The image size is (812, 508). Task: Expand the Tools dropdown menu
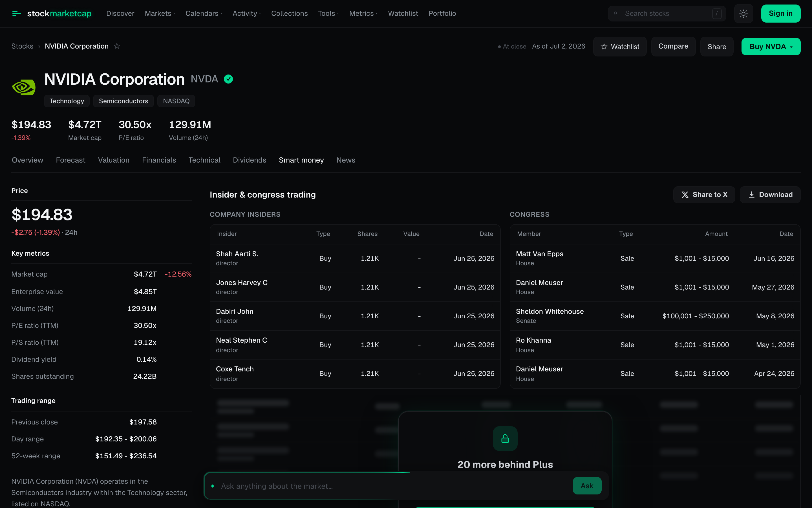[328, 14]
